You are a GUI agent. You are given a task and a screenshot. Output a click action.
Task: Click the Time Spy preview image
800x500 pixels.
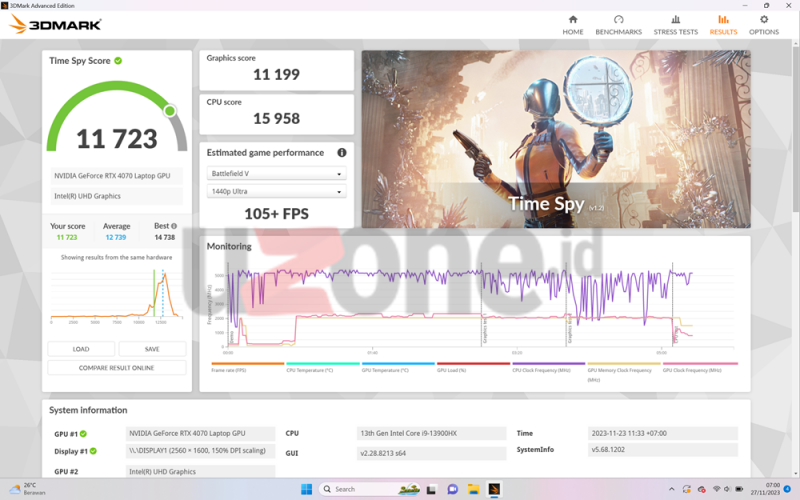(556, 139)
